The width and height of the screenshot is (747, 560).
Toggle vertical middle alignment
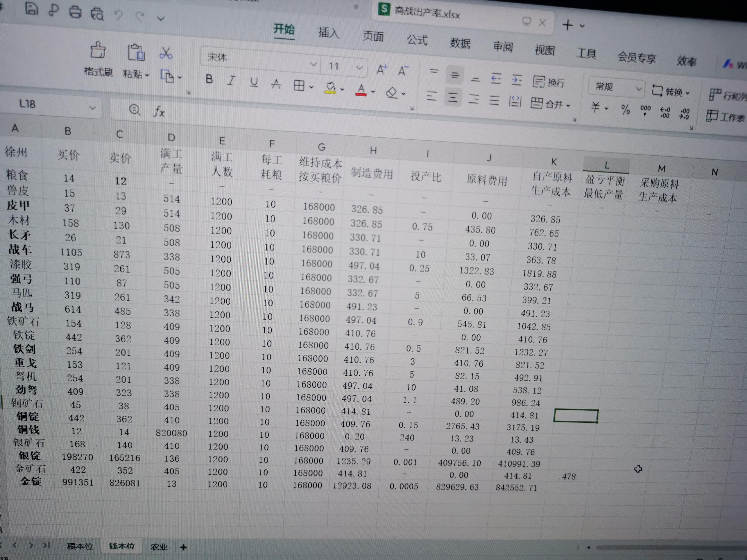(455, 75)
